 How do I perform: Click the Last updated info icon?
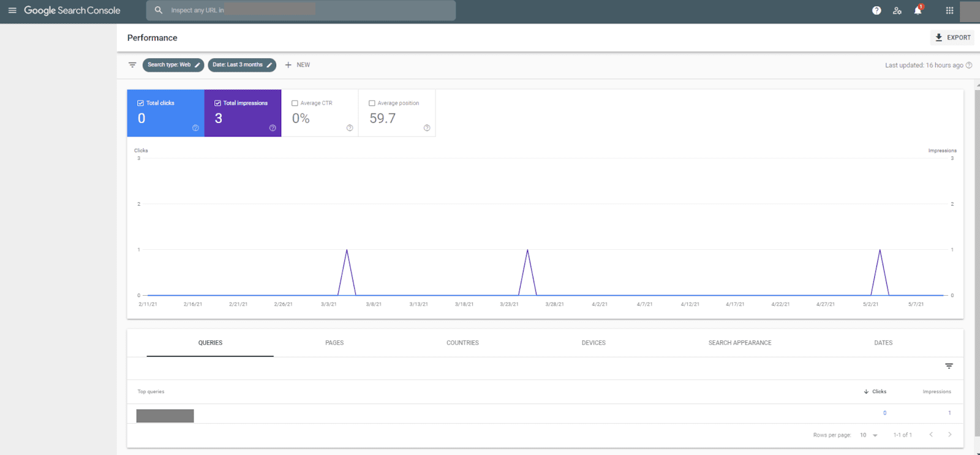coord(969,65)
